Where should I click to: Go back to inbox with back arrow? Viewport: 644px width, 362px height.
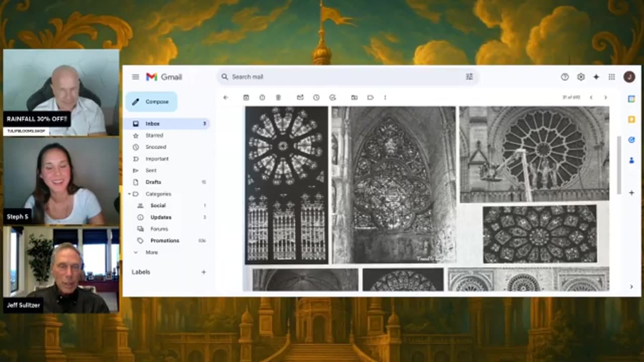(225, 98)
